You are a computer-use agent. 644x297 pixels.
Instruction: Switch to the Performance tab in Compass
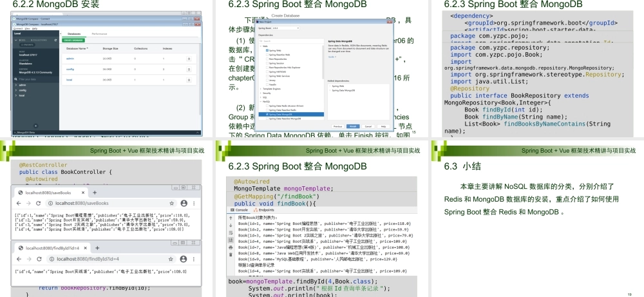(x=99, y=34)
